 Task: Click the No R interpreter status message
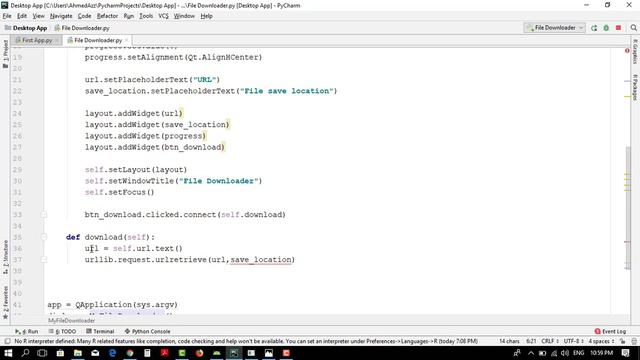[246, 341]
